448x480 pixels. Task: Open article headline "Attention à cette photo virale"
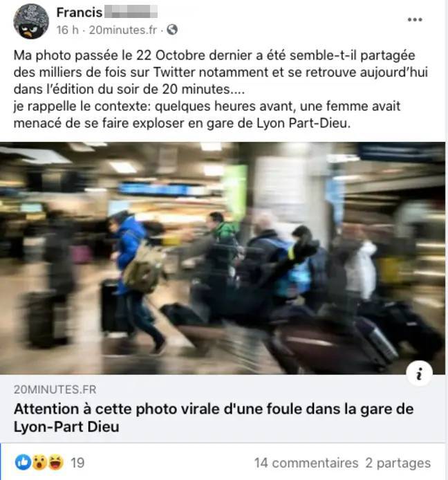tap(214, 418)
